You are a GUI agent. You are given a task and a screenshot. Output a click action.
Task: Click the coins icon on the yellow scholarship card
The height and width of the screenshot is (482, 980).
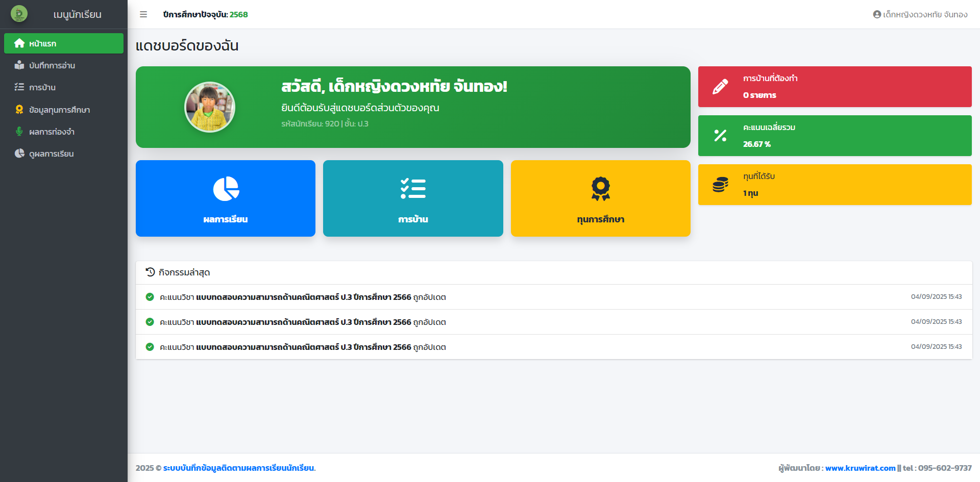[x=720, y=185]
